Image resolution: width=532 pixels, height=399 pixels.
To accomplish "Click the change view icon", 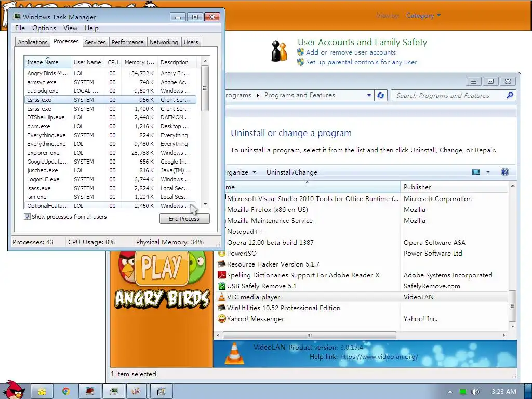I will [476, 172].
